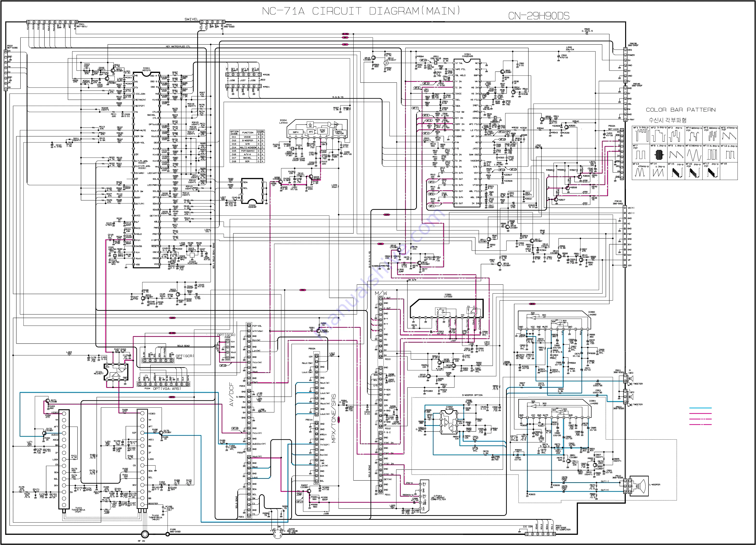Select the WF11 5.8Vp-p pulse waveform

711,153
